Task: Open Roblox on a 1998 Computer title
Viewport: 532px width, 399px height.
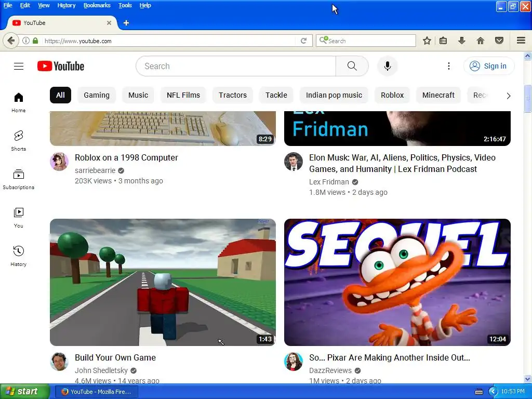Action: (x=126, y=158)
